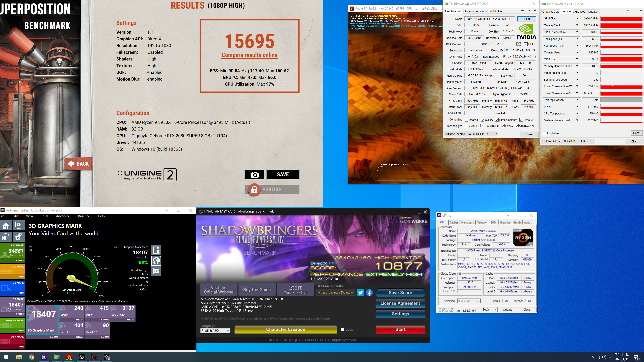Click DirectX 11 score tile 415
The height and width of the screenshot is (362, 644).
[x=97, y=313]
